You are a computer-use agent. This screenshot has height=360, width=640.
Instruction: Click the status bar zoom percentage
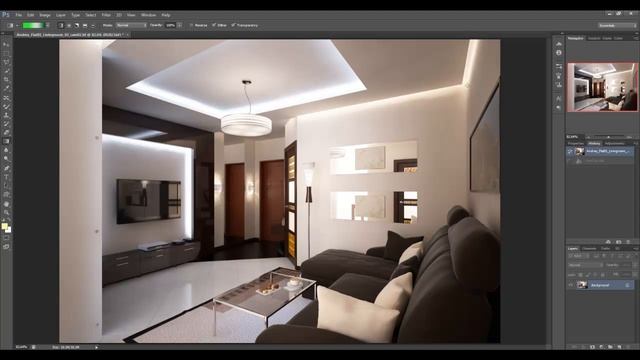pos(21,347)
